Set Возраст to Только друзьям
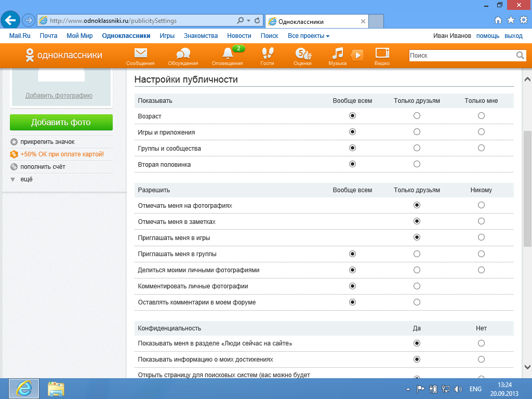532x399 pixels. pyautogui.click(x=417, y=116)
